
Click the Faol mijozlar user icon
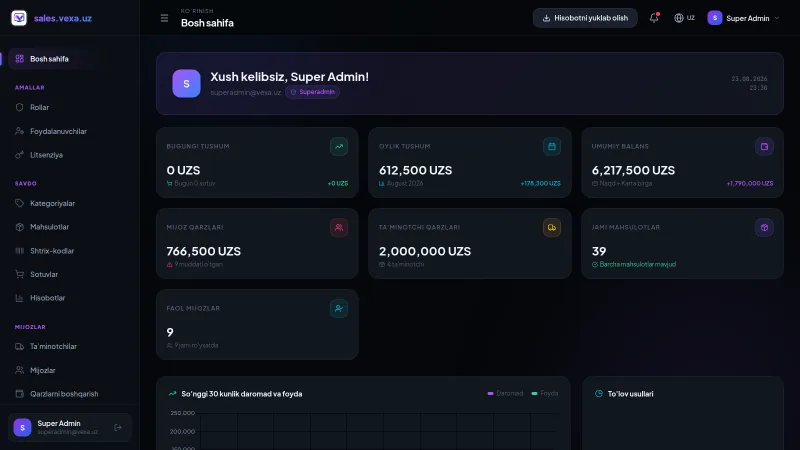point(339,308)
